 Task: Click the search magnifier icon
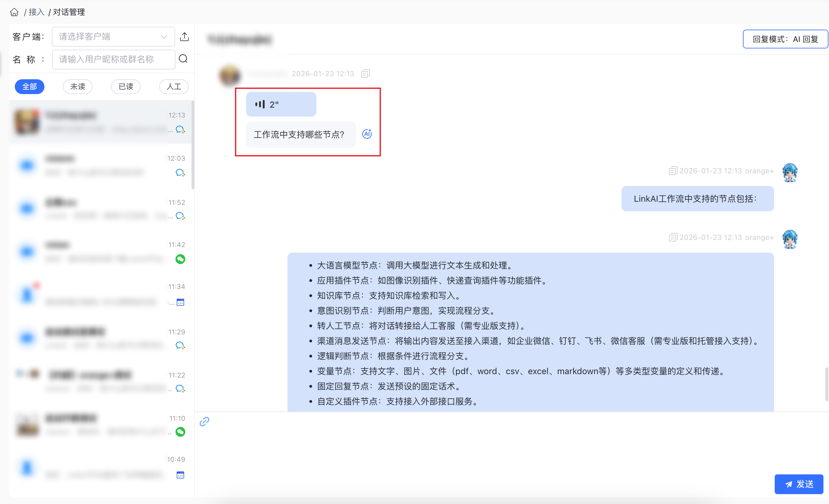183,59
